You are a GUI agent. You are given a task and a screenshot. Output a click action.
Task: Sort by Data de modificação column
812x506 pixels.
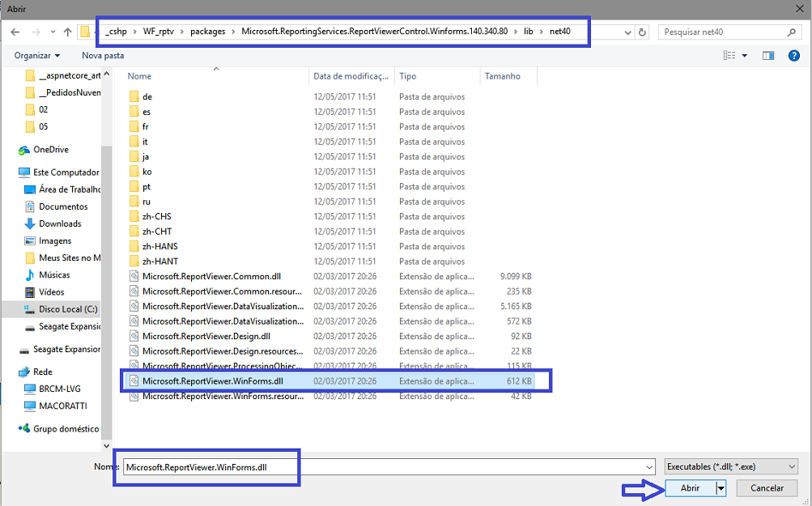[x=351, y=76]
